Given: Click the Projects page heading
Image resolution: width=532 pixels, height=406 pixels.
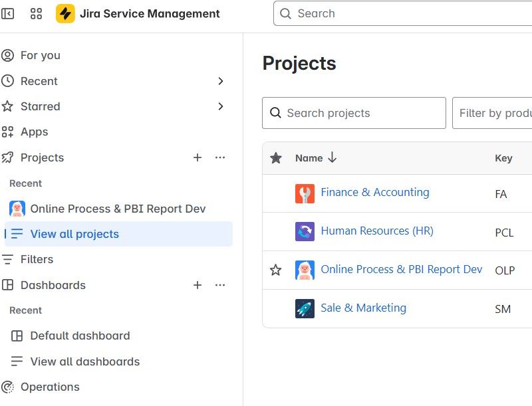Looking at the screenshot, I should click(299, 63).
